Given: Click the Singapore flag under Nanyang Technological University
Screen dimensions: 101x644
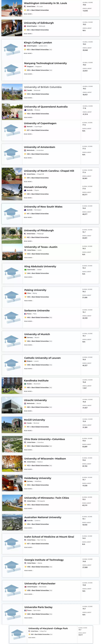Looking at the screenshot, I should click(25, 67).
